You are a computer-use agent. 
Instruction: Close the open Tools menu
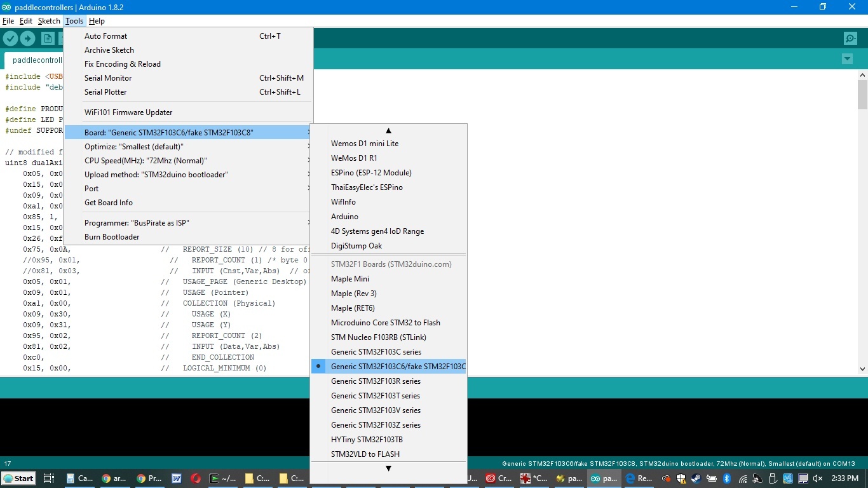(74, 21)
